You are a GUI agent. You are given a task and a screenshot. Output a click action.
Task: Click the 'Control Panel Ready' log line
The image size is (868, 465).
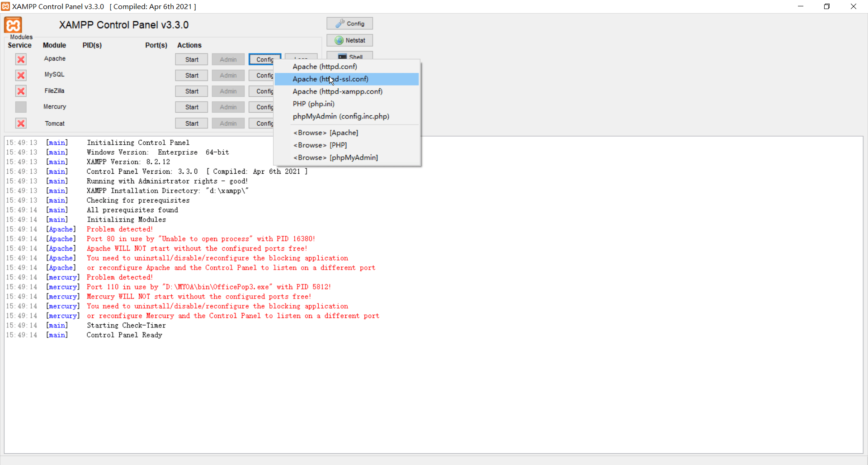[x=124, y=335]
